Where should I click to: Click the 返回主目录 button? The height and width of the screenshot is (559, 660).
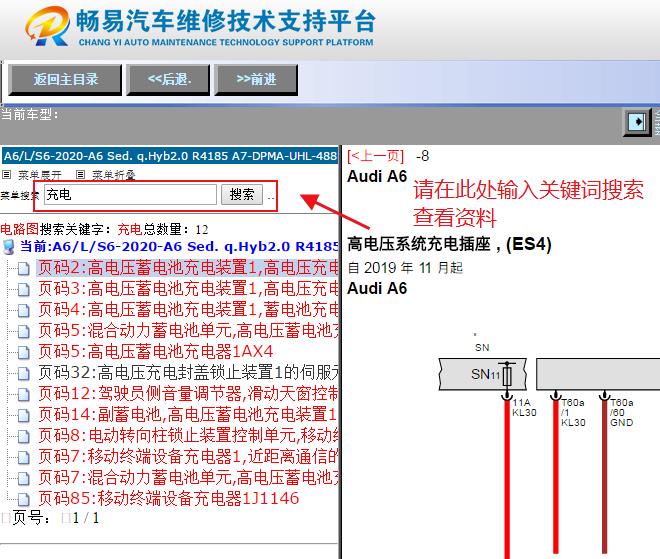point(65,79)
